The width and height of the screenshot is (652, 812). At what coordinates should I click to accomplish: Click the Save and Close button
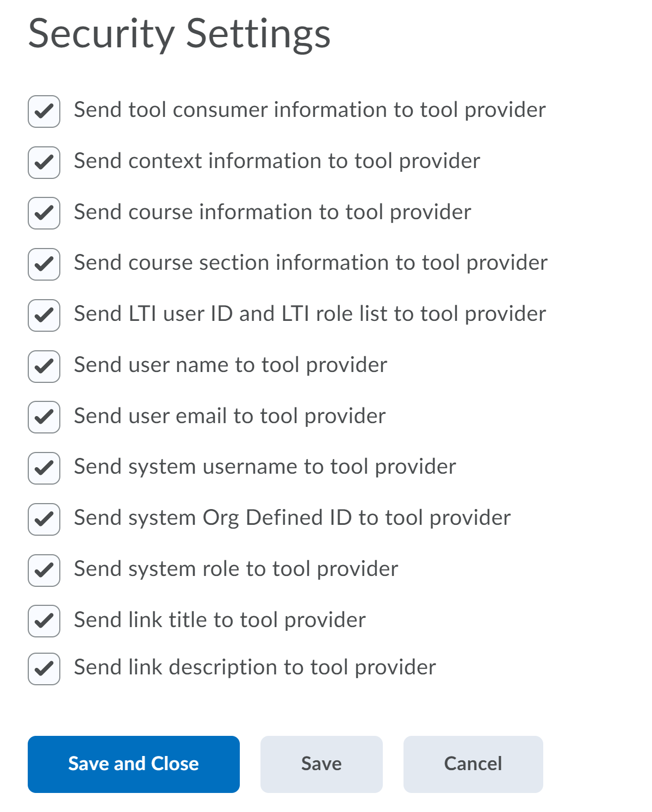(x=134, y=764)
